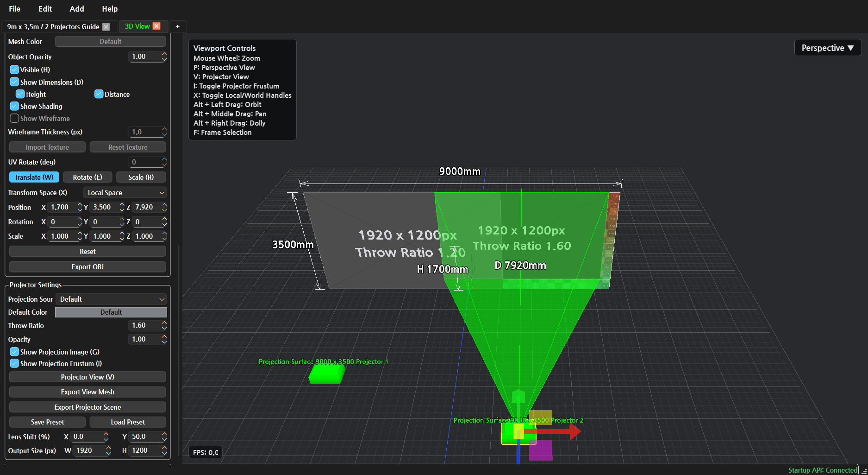Open projector Default Color swatch

pyautogui.click(x=111, y=312)
